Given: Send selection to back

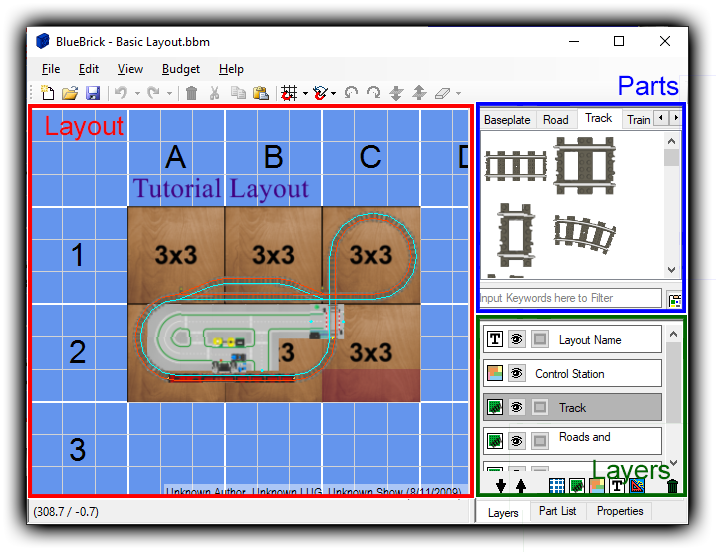Looking at the screenshot, I should point(396,93).
